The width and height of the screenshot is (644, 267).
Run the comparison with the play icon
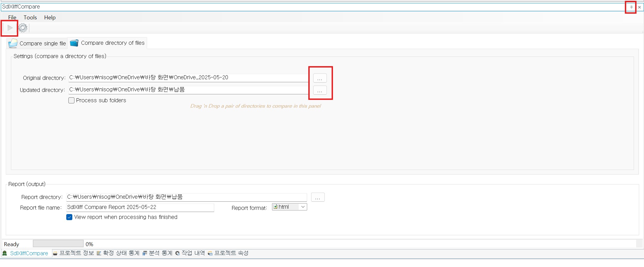point(10,28)
